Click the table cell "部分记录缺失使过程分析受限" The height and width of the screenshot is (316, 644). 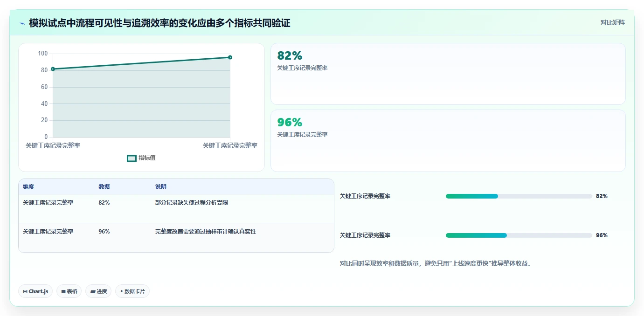192,203
